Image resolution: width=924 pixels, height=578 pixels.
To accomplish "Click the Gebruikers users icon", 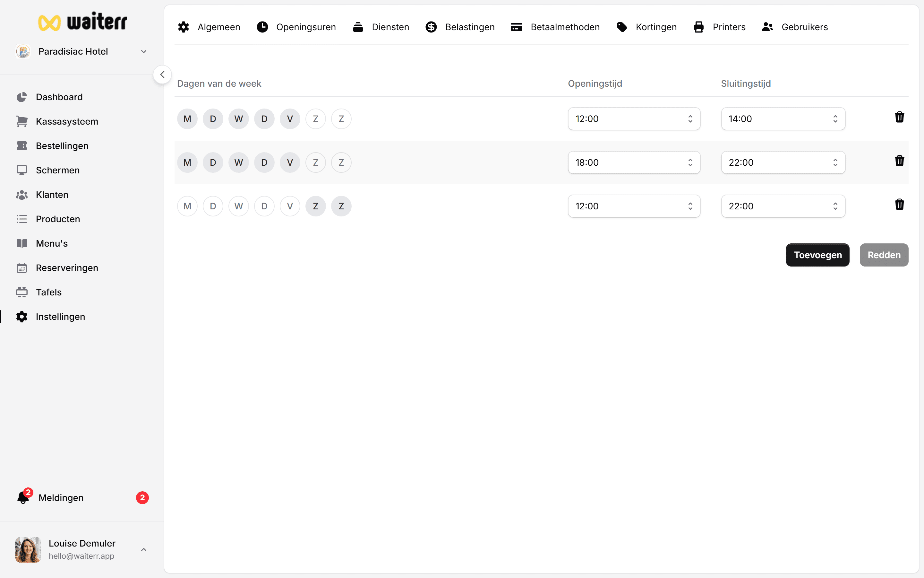I will (x=767, y=27).
